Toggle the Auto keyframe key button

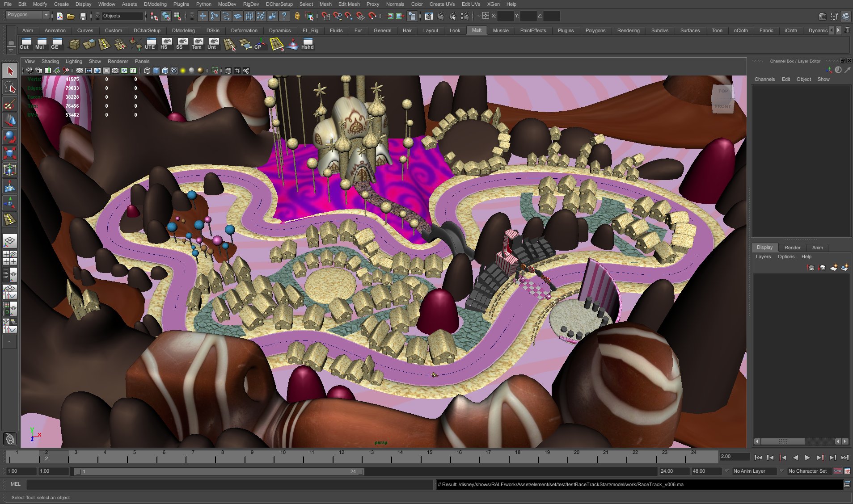click(838, 471)
